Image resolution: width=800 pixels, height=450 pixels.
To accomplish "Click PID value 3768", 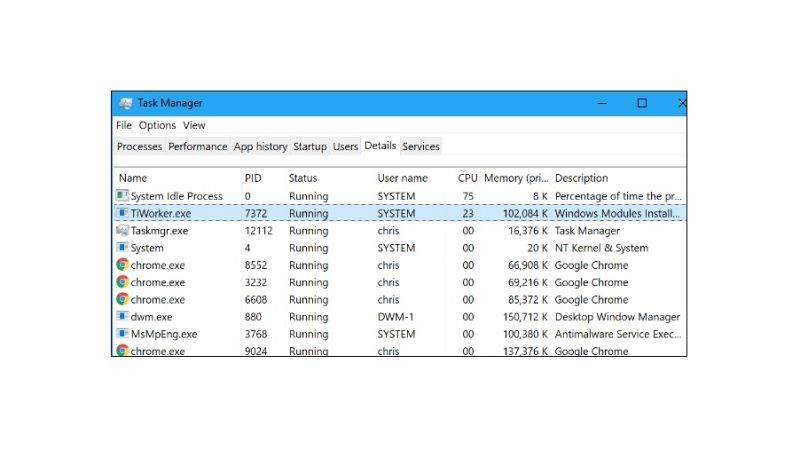I will click(256, 334).
